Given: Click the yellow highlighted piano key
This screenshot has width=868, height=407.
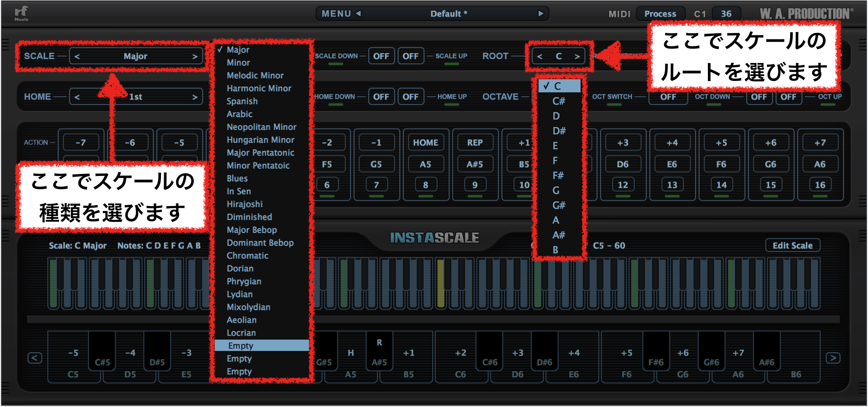Looking at the screenshot, I should tap(441, 283).
